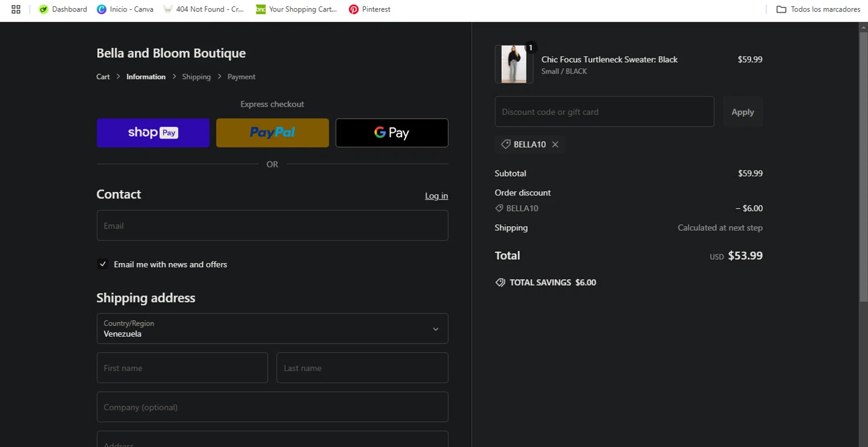Screen dimensions: 868x447
Task: Apply the discount code
Action: click(742, 112)
